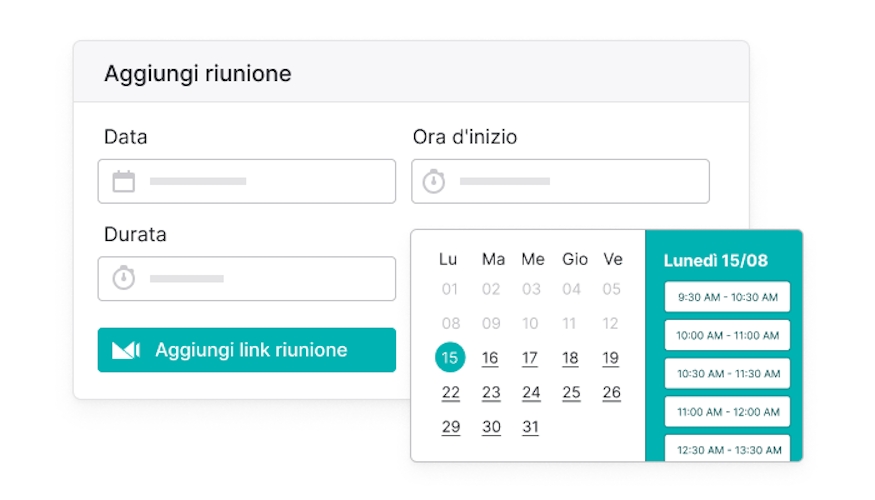Screen dimensions: 875x500
Task: Click the video camera icon on meeting button
Action: pyautogui.click(x=126, y=350)
